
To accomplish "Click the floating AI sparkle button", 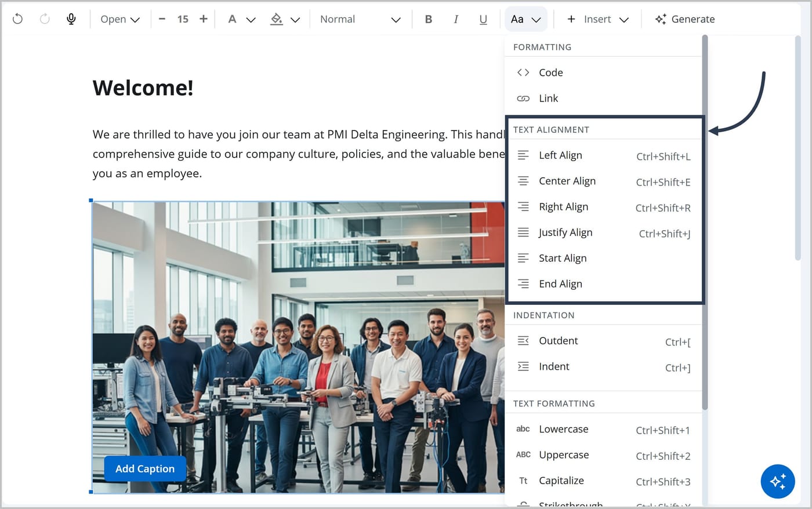I will (x=778, y=481).
